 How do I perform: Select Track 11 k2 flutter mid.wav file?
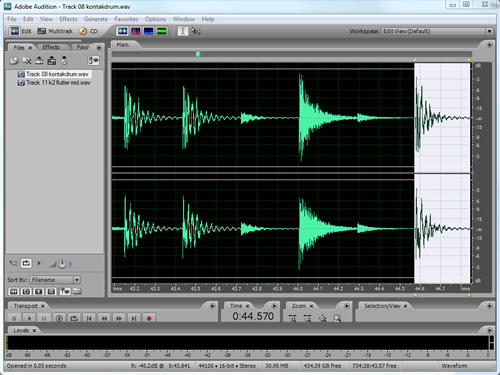(58, 83)
